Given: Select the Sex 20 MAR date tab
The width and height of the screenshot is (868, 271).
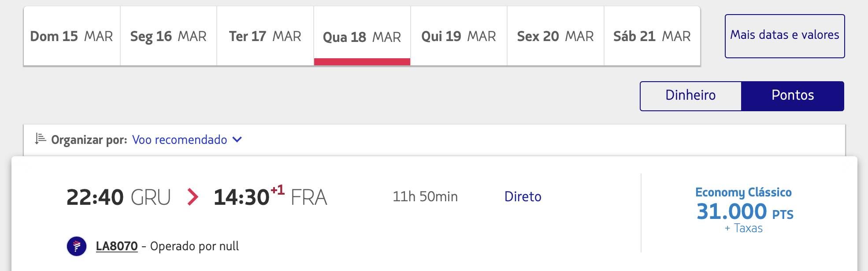Looking at the screenshot, I should coord(556,36).
